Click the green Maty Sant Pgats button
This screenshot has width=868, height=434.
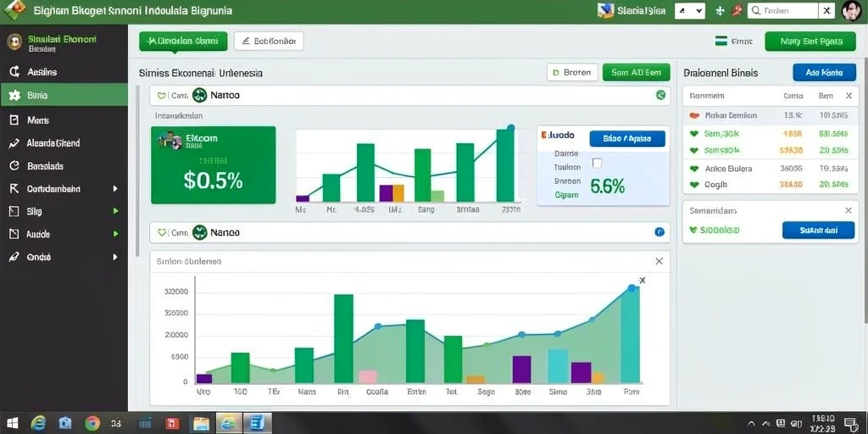coord(810,41)
